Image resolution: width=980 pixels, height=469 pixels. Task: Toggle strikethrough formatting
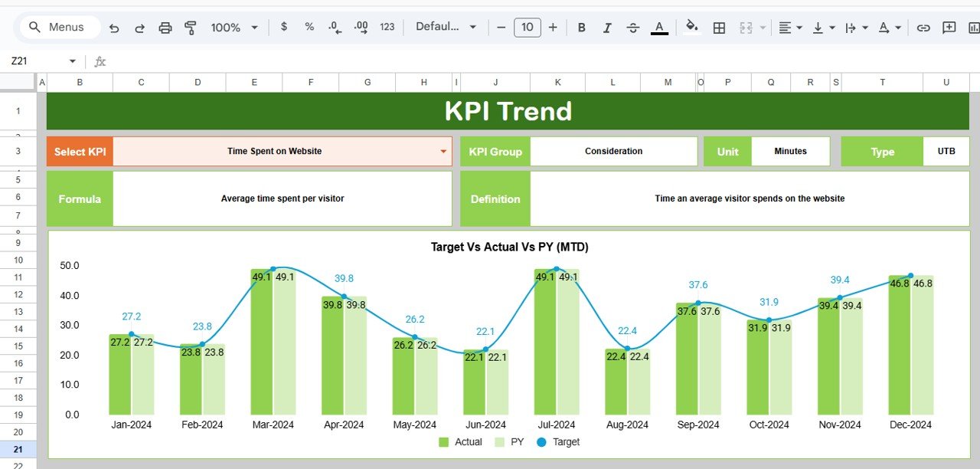(x=633, y=28)
